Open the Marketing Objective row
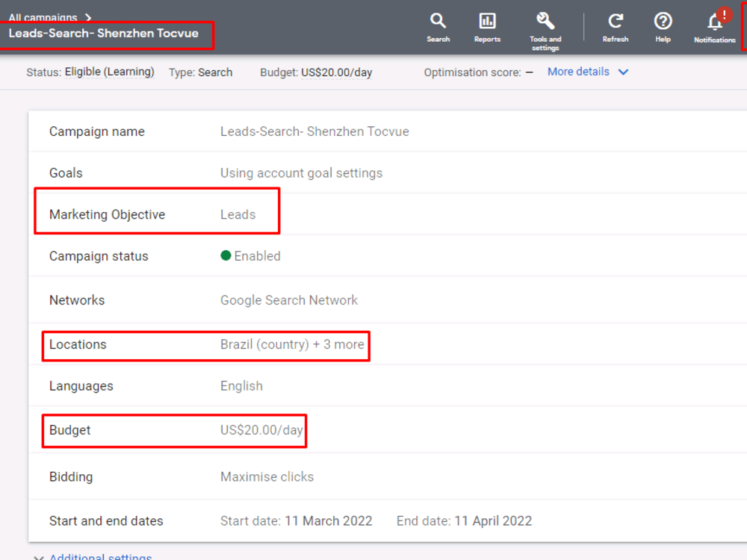 (x=388, y=214)
